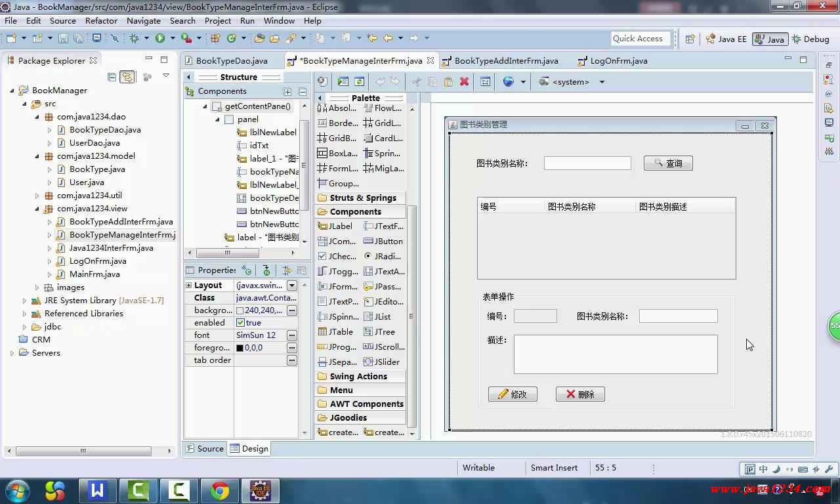Click the Run green play toolbar icon
This screenshot has height=504, width=840.
coord(160,39)
